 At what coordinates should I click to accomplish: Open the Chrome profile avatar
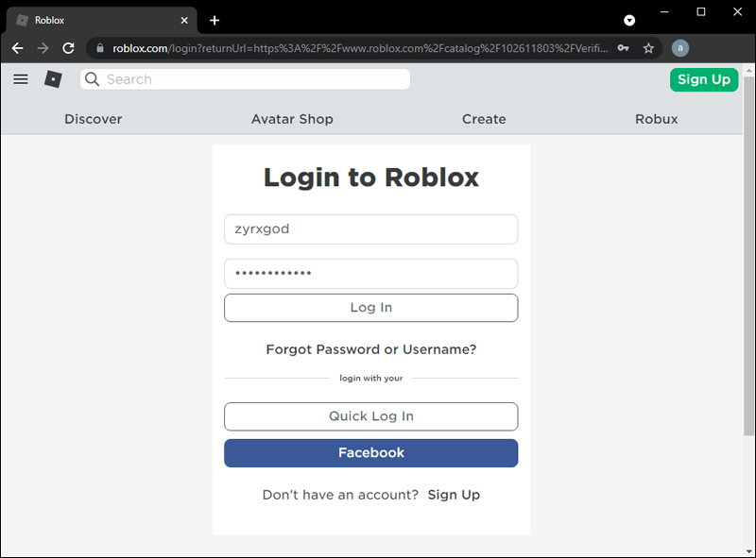(x=680, y=48)
